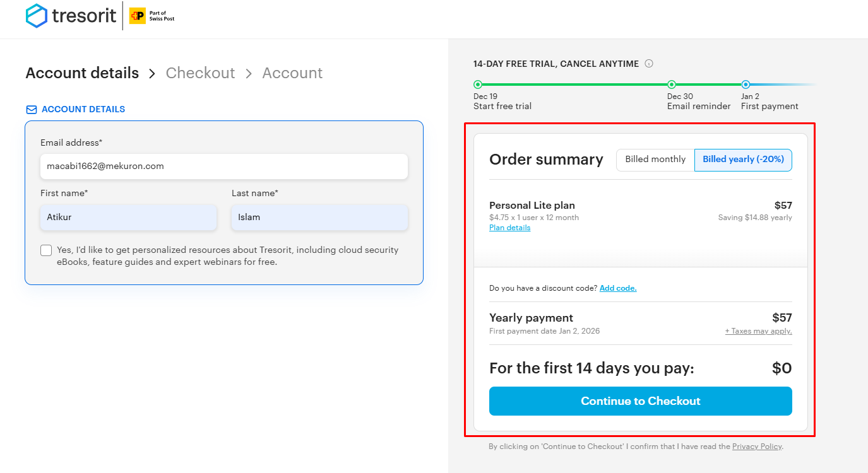Go to the Account breadcrumb step
The height and width of the screenshot is (473, 868).
click(x=292, y=73)
